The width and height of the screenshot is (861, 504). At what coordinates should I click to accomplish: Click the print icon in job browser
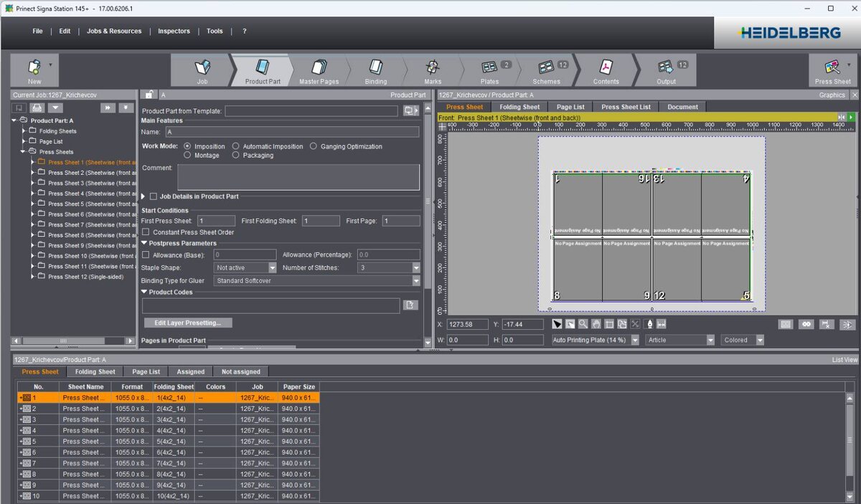[37, 108]
